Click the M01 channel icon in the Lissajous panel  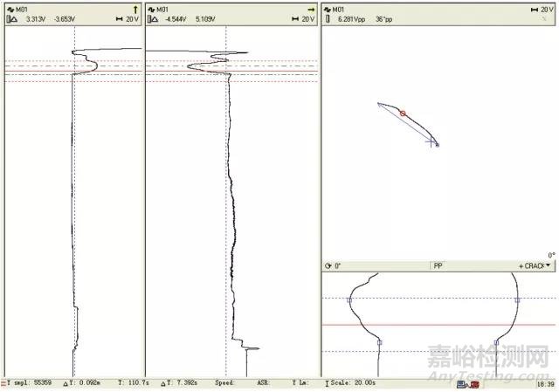(x=328, y=9)
